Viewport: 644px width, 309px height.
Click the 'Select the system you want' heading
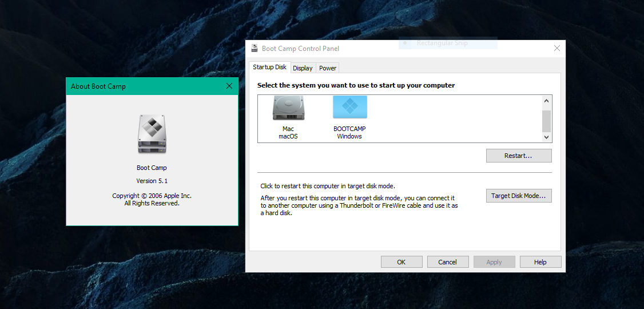(x=356, y=85)
